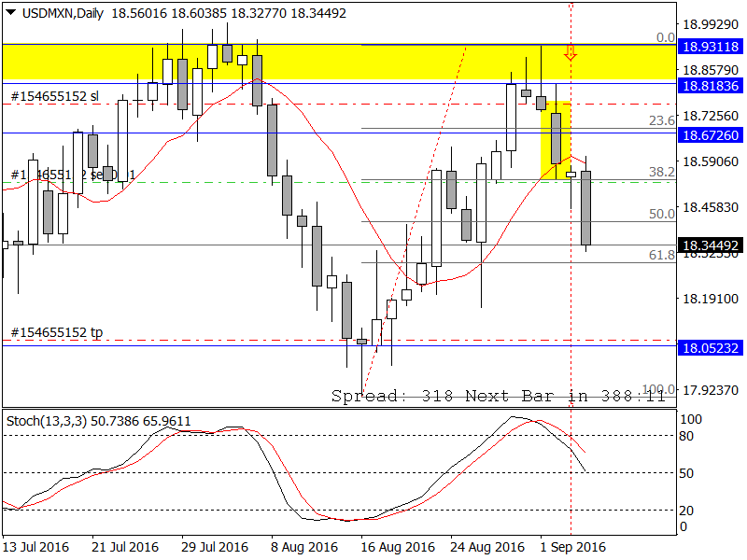Click the 18.81836 blue price label
This screenshot has height=560, width=747.
711,86
